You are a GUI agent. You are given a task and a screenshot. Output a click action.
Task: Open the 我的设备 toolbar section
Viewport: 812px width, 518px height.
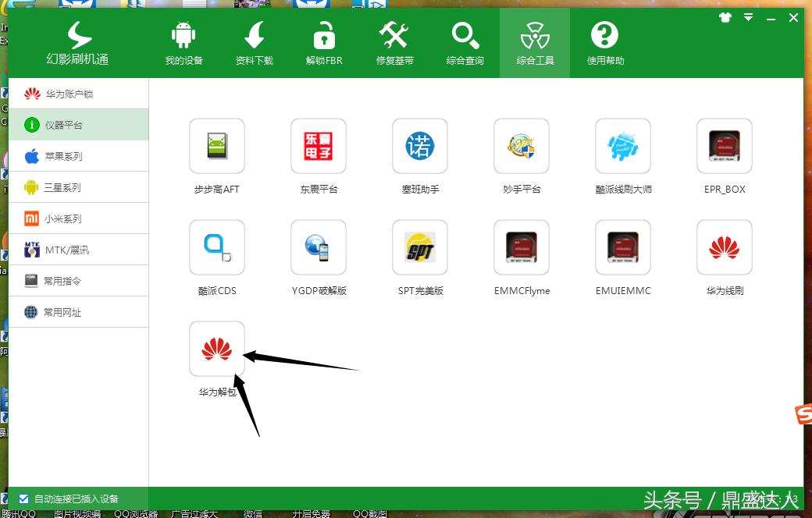[183, 44]
